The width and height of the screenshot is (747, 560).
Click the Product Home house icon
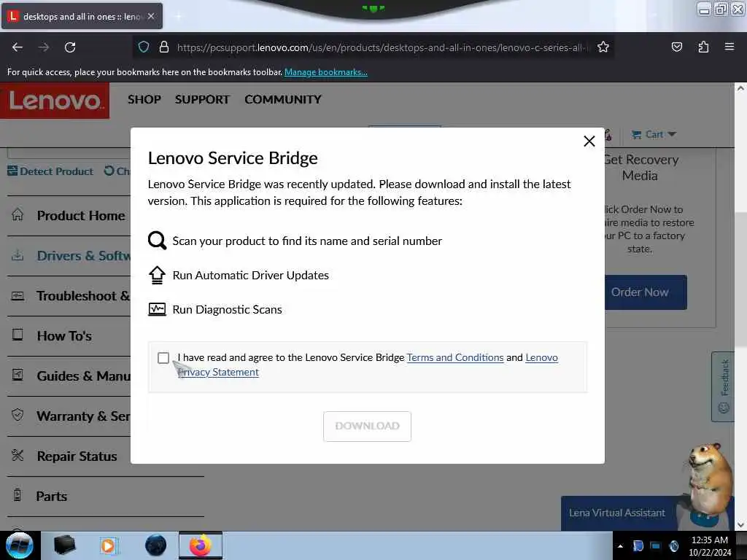[18, 215]
